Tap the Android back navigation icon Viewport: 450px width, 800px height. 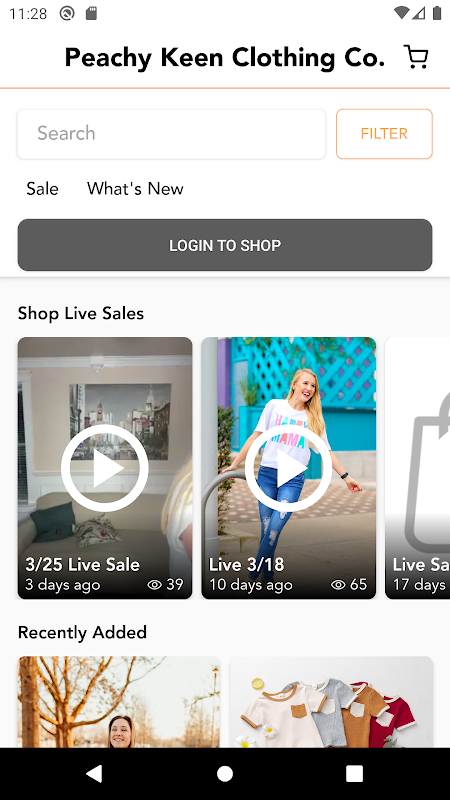[94, 773]
